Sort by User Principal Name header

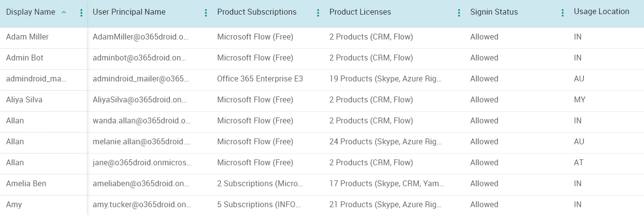click(129, 12)
